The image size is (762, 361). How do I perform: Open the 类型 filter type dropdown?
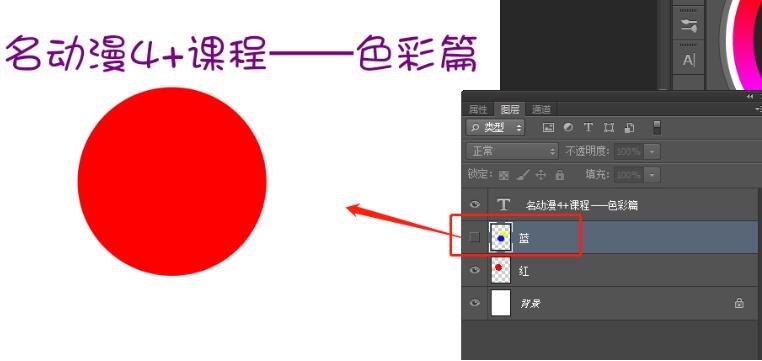pyautogui.click(x=495, y=128)
